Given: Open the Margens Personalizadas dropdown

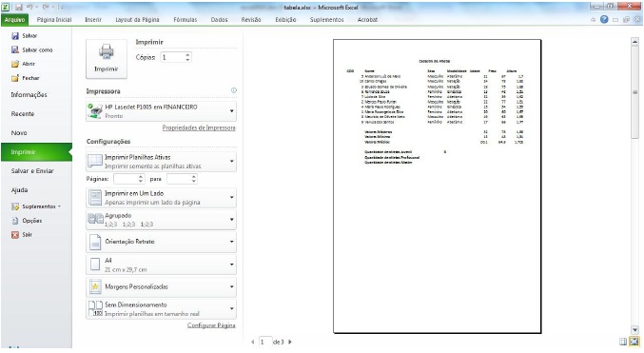Looking at the screenshot, I should [162, 286].
